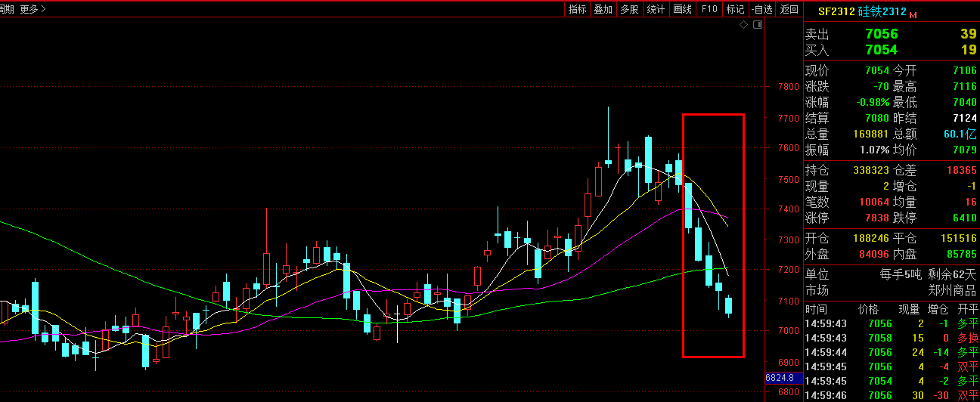Viewport: 980px width, 402px height.
Task: Click the 开平 column header in trades
Action: pyautogui.click(x=967, y=310)
